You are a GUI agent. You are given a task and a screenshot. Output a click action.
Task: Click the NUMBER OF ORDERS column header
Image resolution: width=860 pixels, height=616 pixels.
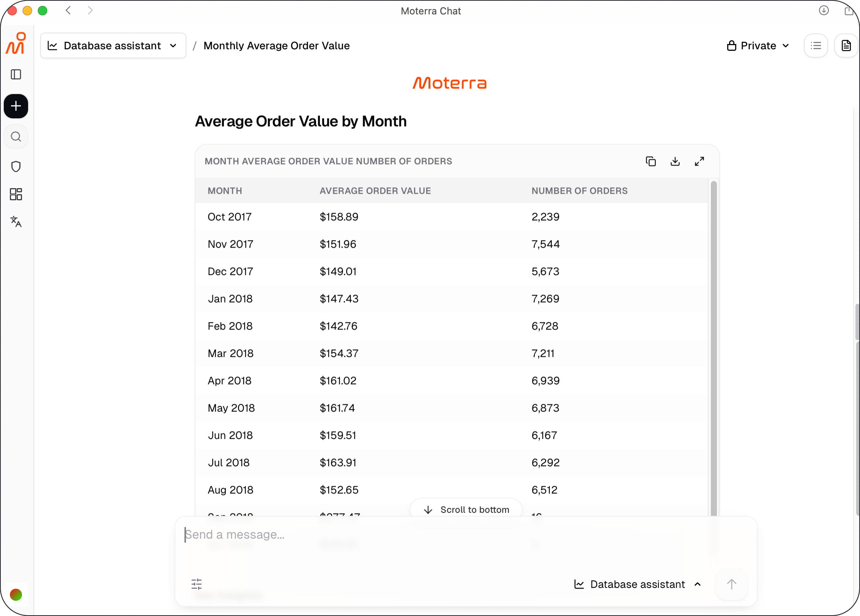click(x=580, y=191)
